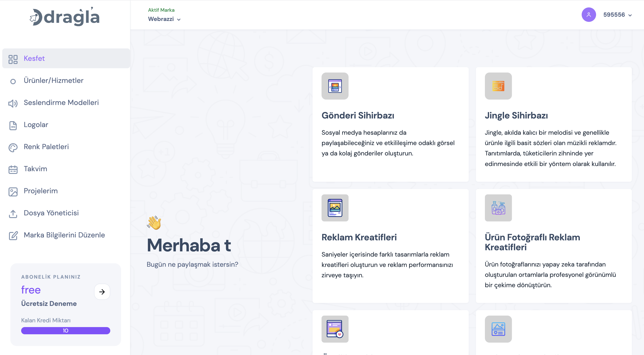Image resolution: width=644 pixels, height=355 pixels.
Task: Expand the Webrazzi active brand dropdown
Action: pos(164,19)
